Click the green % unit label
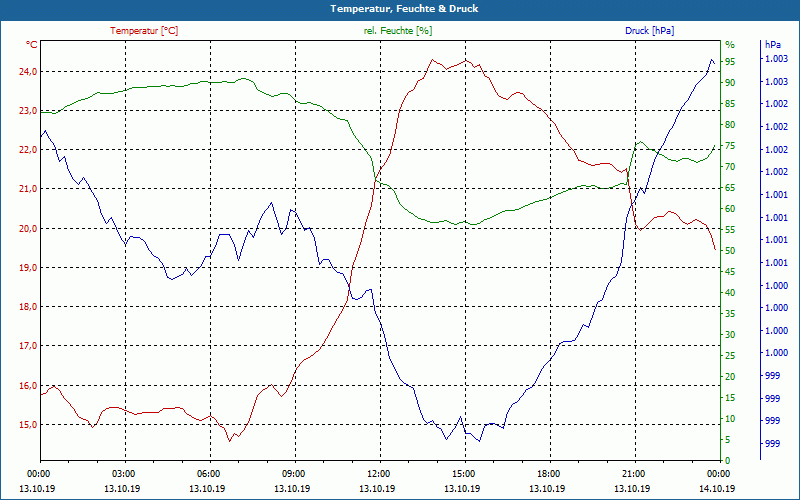Image resolution: width=800 pixels, height=500 pixels. 730,44
